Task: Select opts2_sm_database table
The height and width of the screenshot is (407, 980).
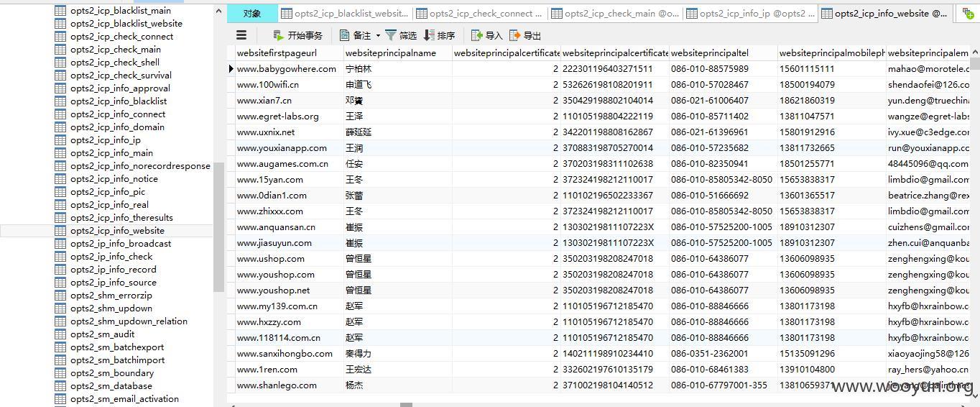Action: pos(111,386)
